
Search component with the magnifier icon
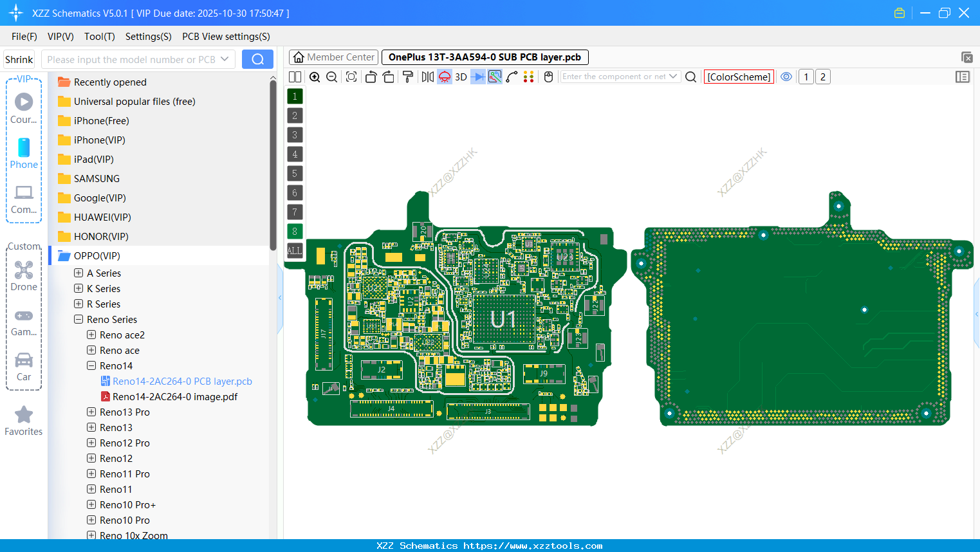[x=690, y=77]
